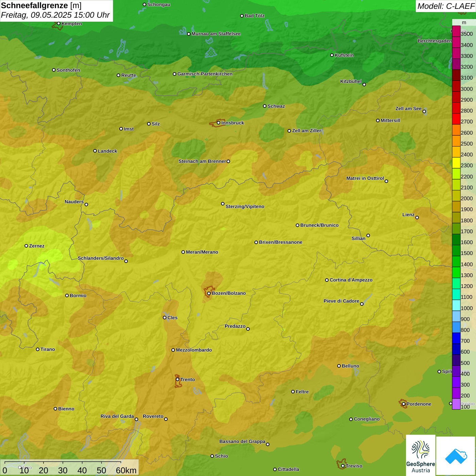This screenshot has width=476, height=476.
Task: Click the 1000 m cyan legend swatch
Action: click(456, 305)
